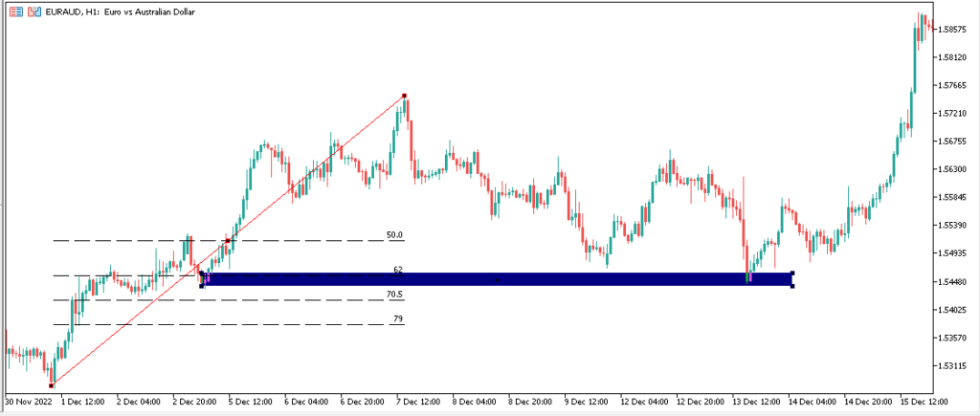Viewport: 980px width, 416px height.
Task: Select the rectangle's bottom-left corner handle
Action: (201, 286)
